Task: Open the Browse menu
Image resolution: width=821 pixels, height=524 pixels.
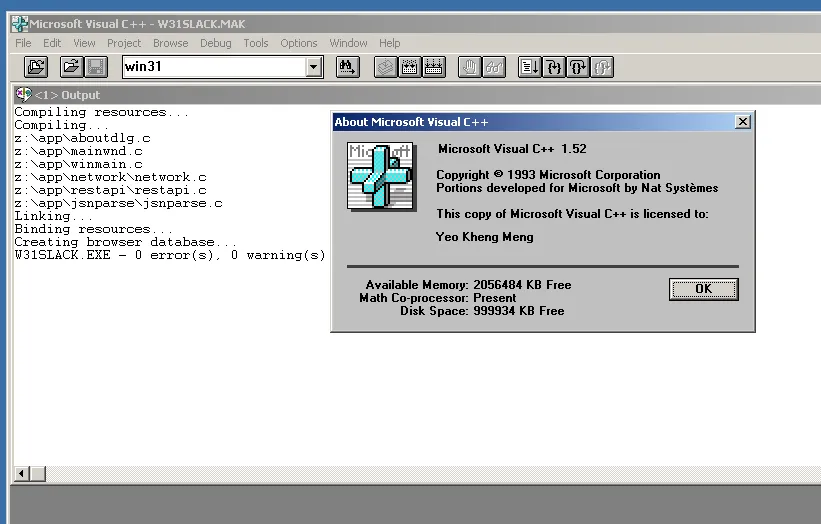Action: coord(171,43)
